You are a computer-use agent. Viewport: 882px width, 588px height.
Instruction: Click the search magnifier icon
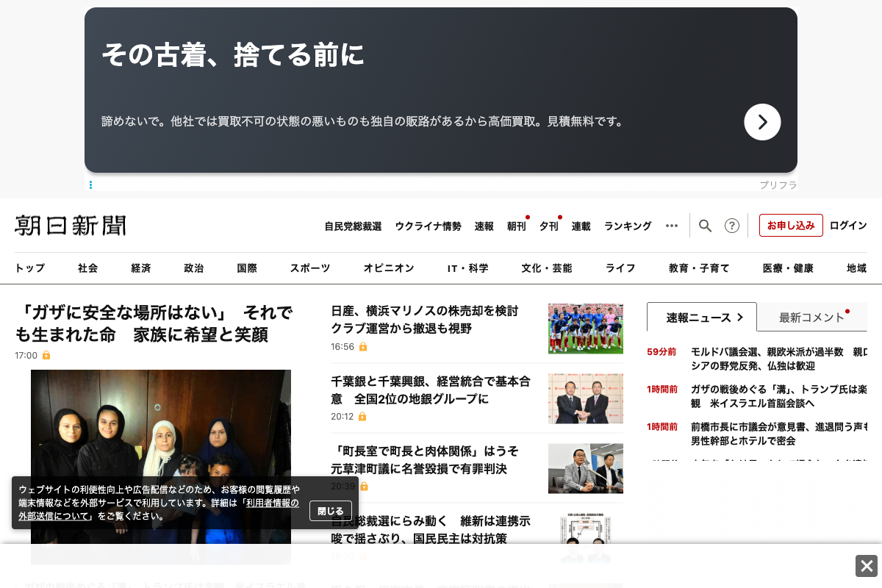pos(705,226)
